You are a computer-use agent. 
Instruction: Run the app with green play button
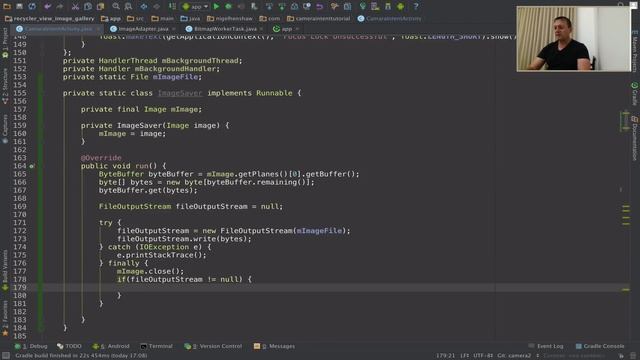coord(216,6)
